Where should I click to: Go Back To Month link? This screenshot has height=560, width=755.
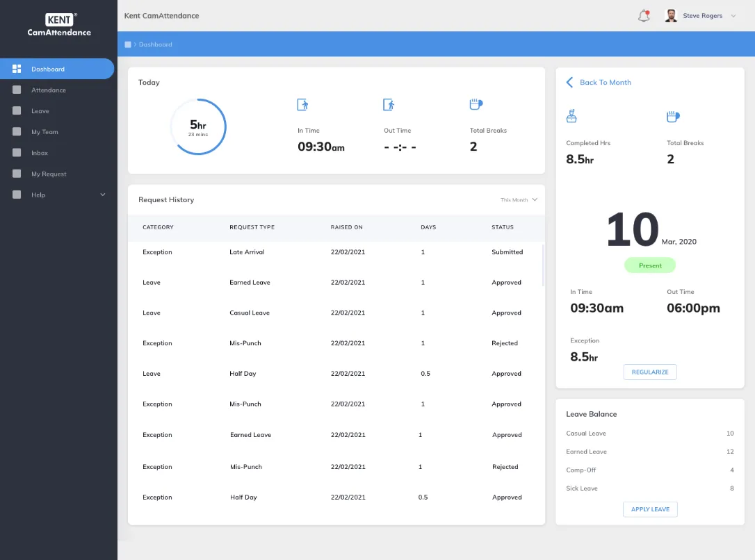pos(606,82)
